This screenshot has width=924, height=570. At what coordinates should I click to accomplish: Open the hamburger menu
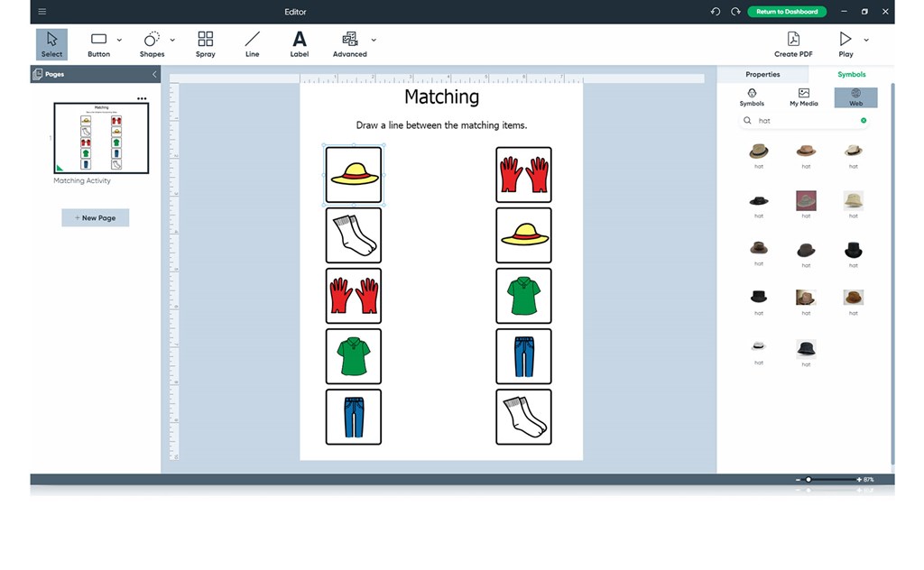[x=42, y=12]
